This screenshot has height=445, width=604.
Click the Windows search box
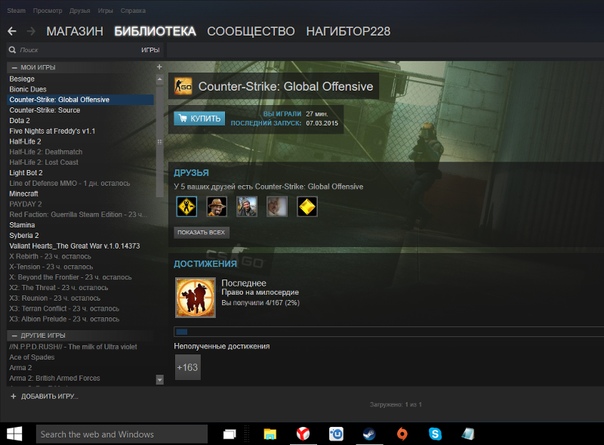(122, 434)
